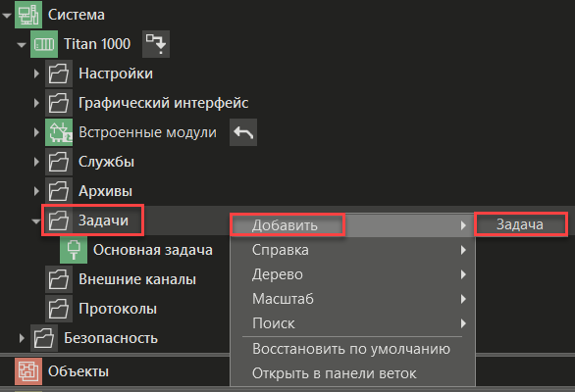Choose Восстановить по умолчанию
575x392 pixels.
[x=352, y=349]
